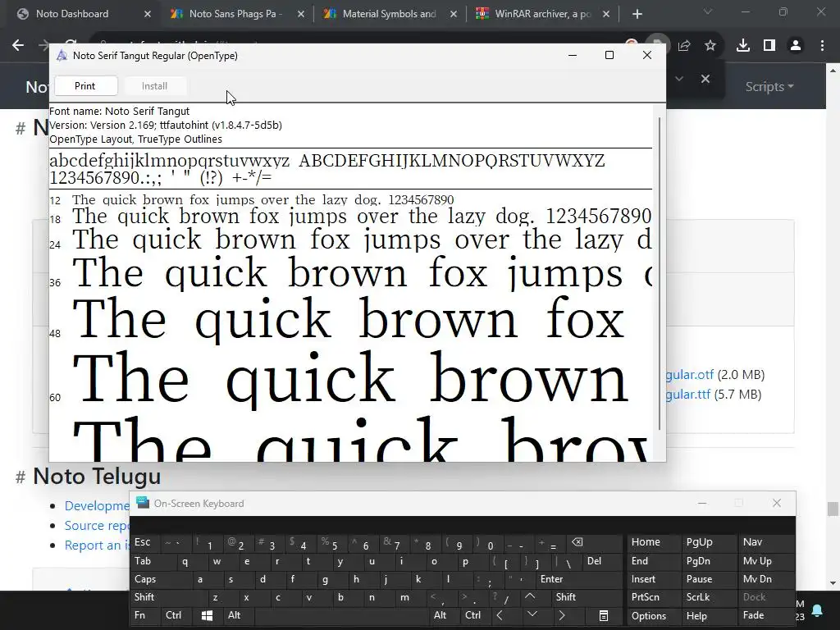Open the WinRAR archiver tab
The height and width of the screenshot is (630, 840).
[x=542, y=14]
